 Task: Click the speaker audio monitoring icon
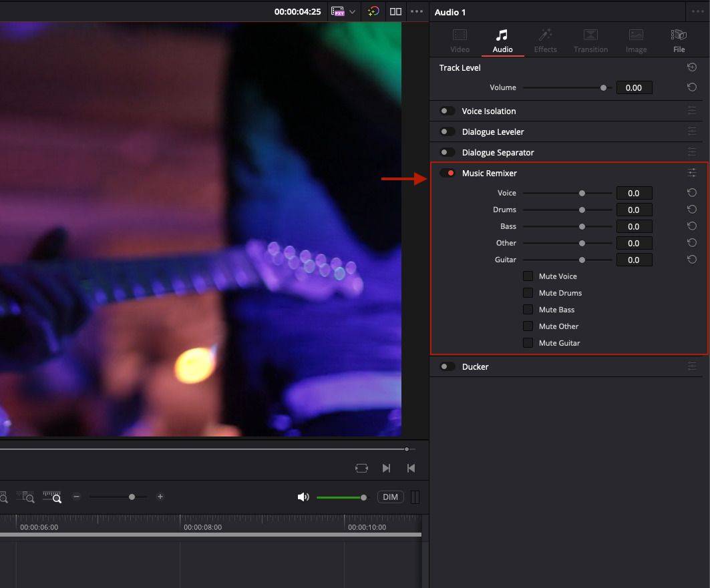(x=303, y=497)
